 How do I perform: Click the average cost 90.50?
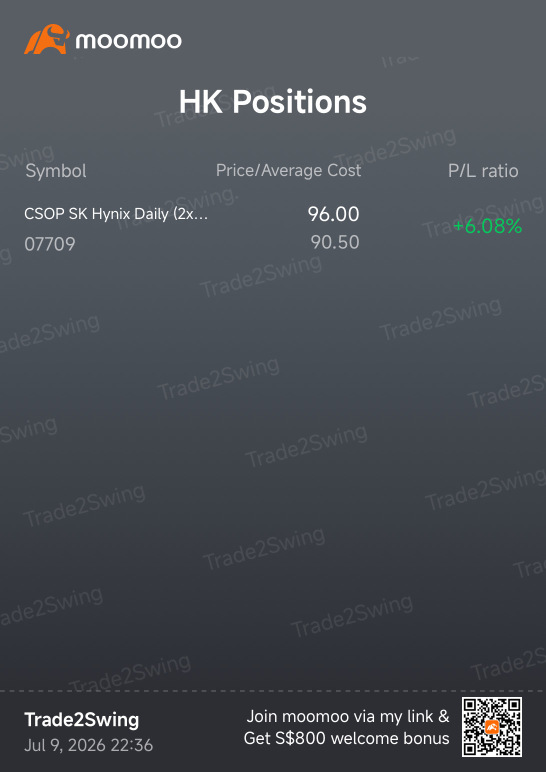tap(335, 242)
